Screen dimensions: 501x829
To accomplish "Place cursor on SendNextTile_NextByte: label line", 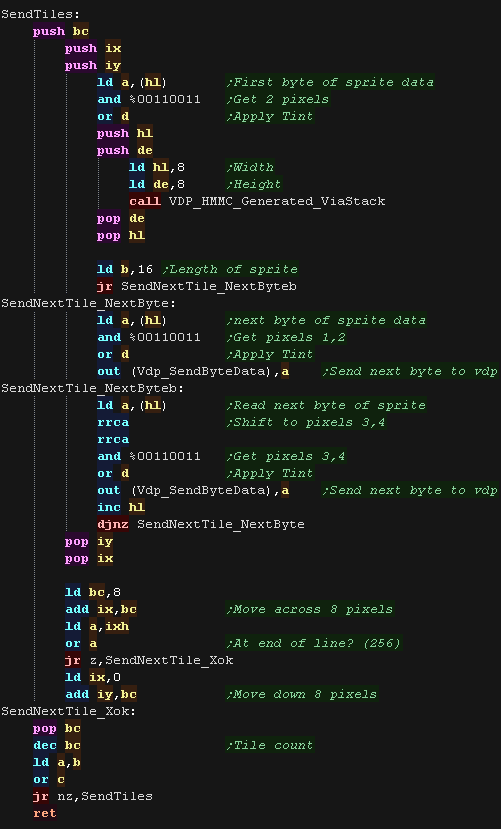I will tap(88, 303).
